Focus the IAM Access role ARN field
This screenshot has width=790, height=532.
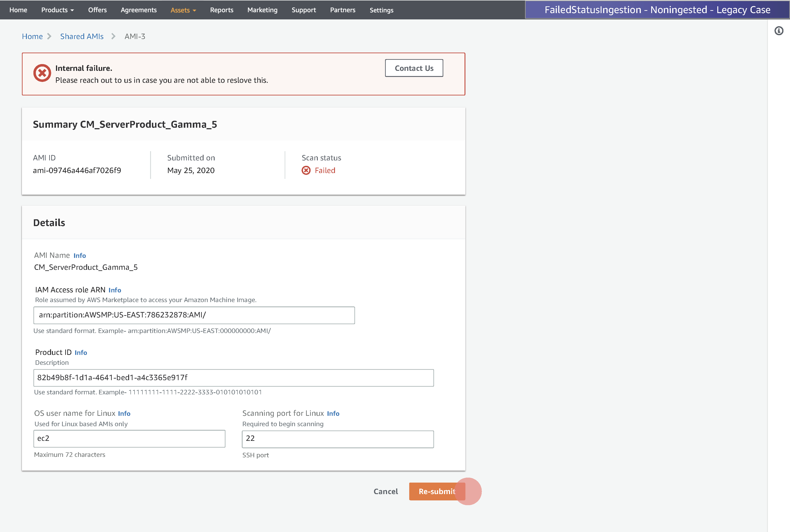(194, 315)
